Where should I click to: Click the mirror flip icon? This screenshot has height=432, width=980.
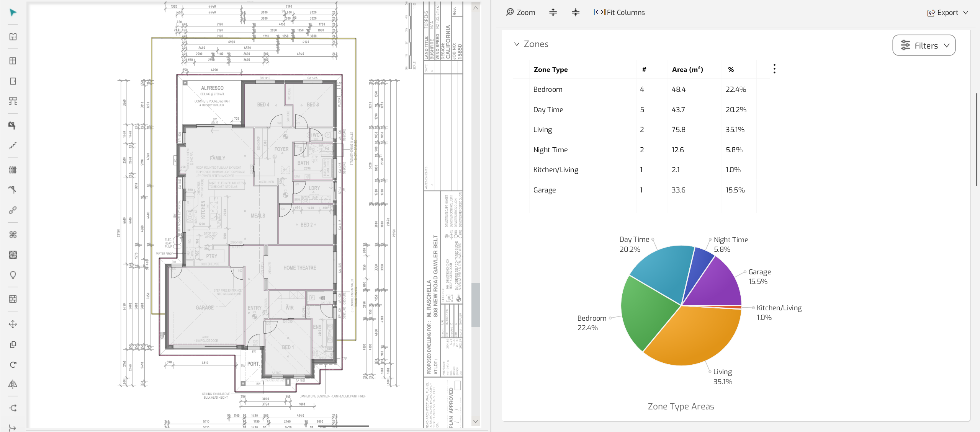click(13, 384)
